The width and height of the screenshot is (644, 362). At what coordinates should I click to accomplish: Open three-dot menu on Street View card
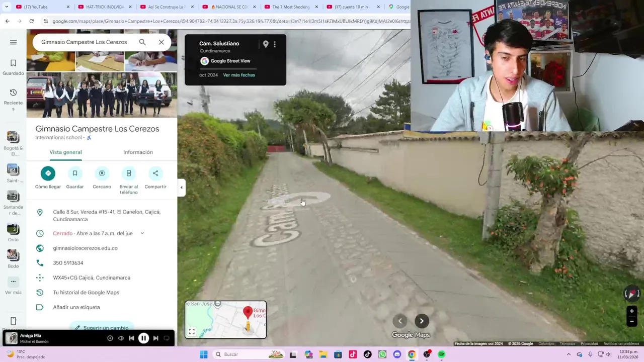click(275, 44)
